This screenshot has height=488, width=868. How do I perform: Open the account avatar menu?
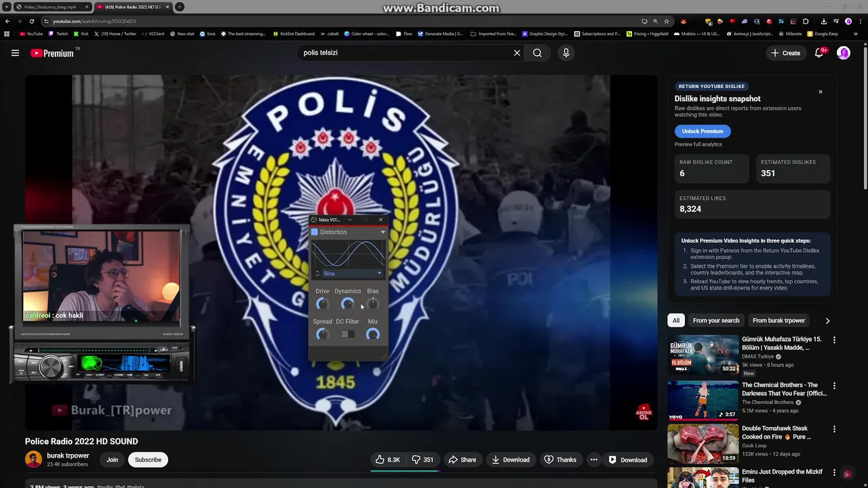[x=844, y=53]
